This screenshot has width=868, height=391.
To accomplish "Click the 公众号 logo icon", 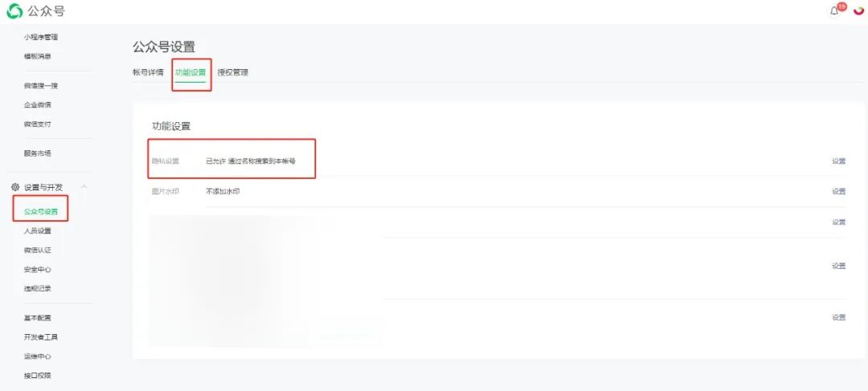I will 15,11.
